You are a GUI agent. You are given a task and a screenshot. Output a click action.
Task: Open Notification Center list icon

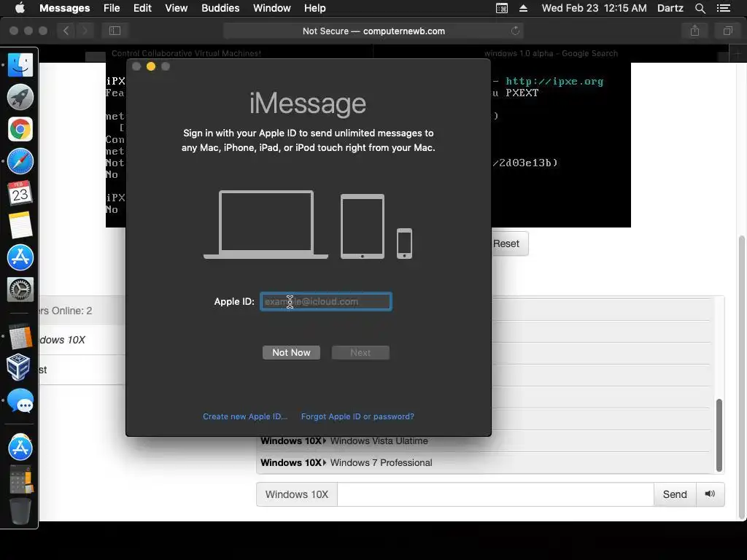click(x=724, y=8)
